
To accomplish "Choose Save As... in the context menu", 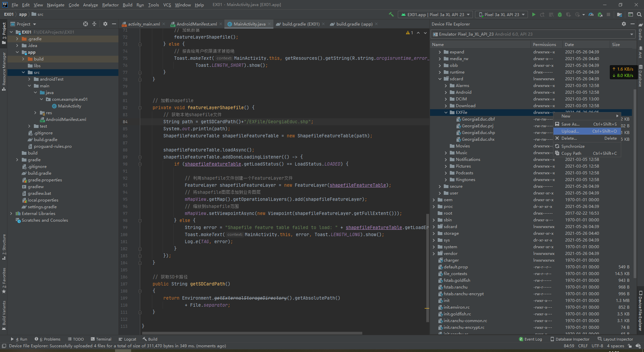I will (x=587, y=124).
